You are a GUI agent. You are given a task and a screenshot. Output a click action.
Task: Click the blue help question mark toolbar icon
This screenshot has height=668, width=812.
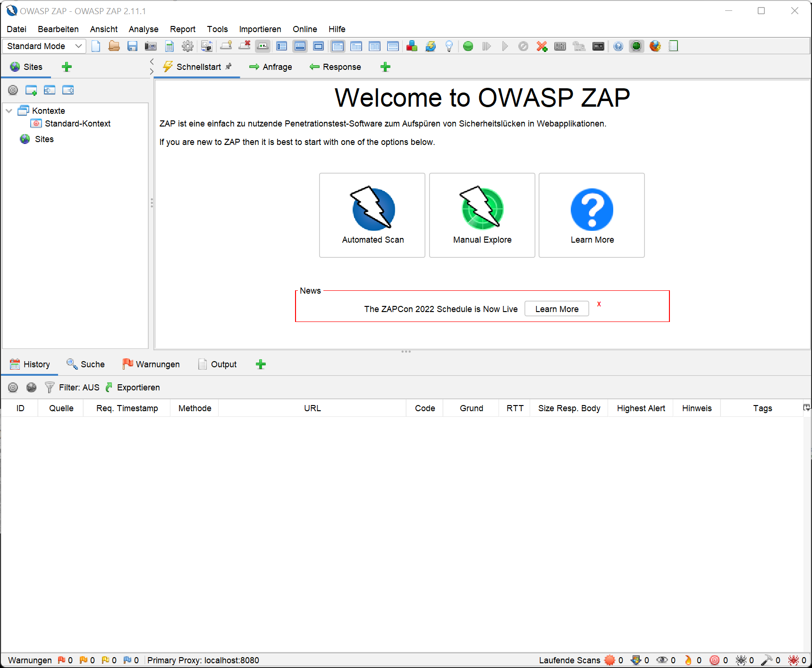618,46
